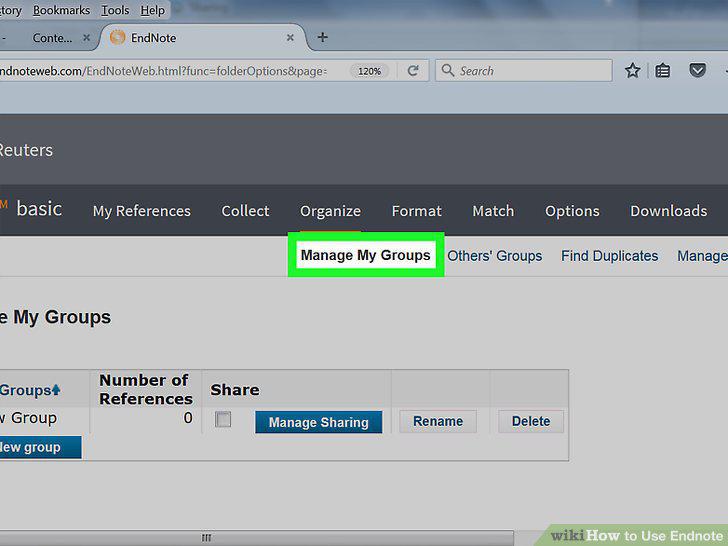Click the Number of References header
The image size is (728, 546).
click(x=146, y=389)
